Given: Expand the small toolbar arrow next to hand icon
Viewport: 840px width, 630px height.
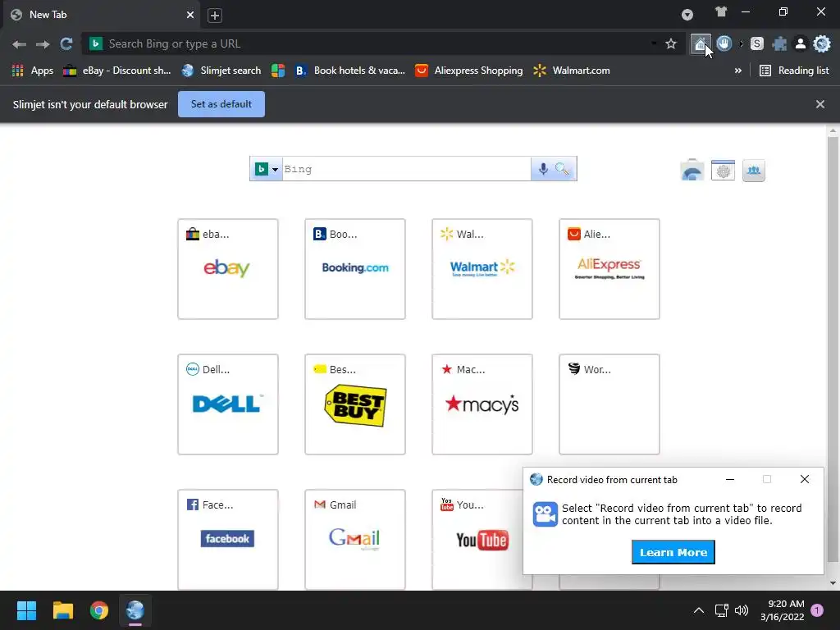Looking at the screenshot, I should (742, 44).
